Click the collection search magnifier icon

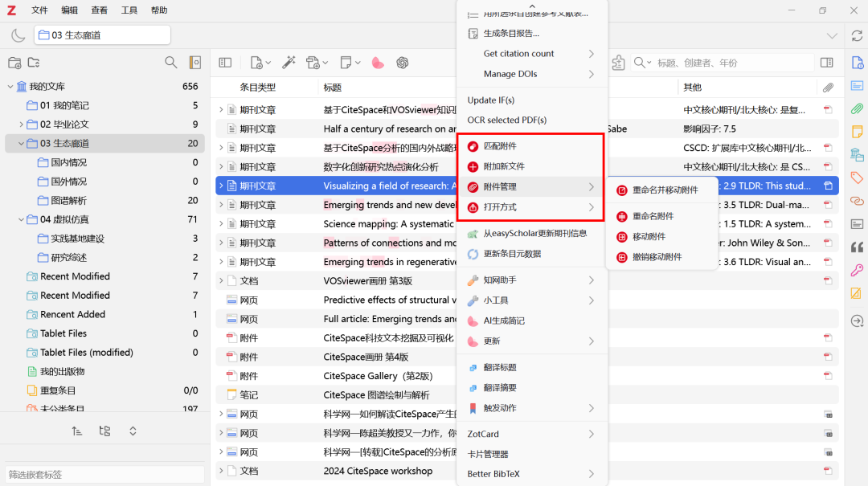pyautogui.click(x=170, y=63)
